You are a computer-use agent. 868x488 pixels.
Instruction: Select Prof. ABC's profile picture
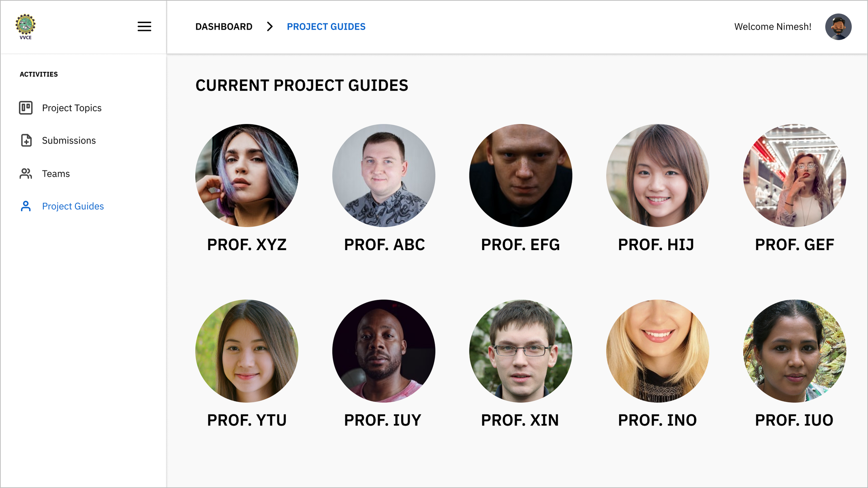[x=384, y=175]
